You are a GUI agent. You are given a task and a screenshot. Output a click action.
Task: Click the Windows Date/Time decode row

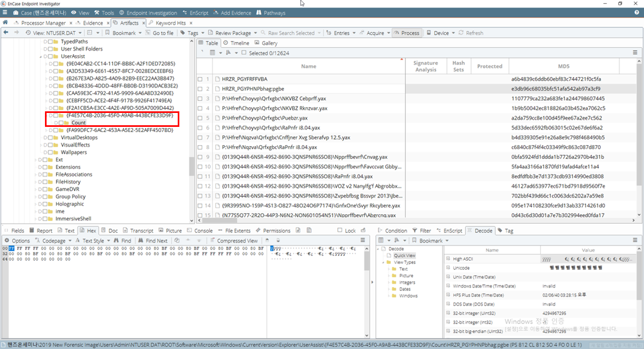(540, 286)
